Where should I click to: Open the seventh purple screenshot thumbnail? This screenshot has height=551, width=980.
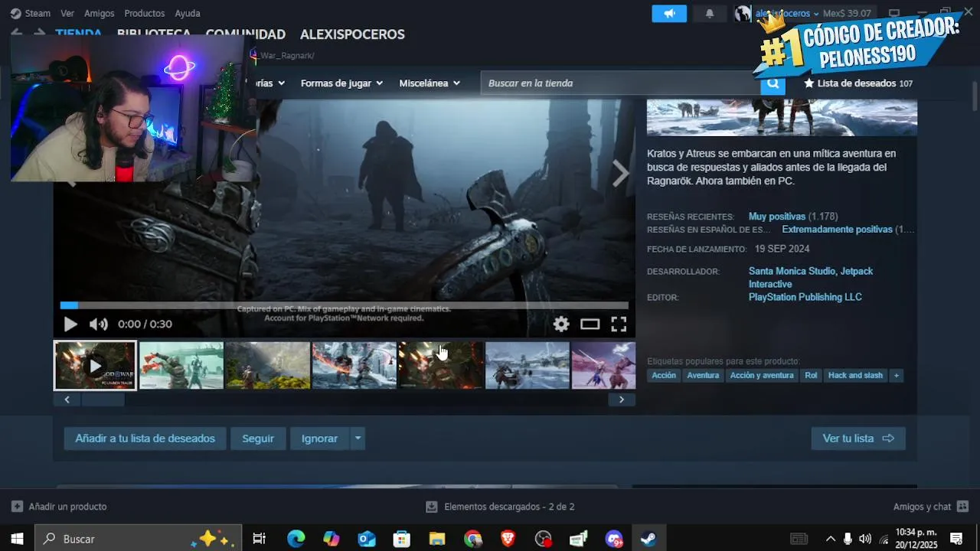(x=604, y=366)
